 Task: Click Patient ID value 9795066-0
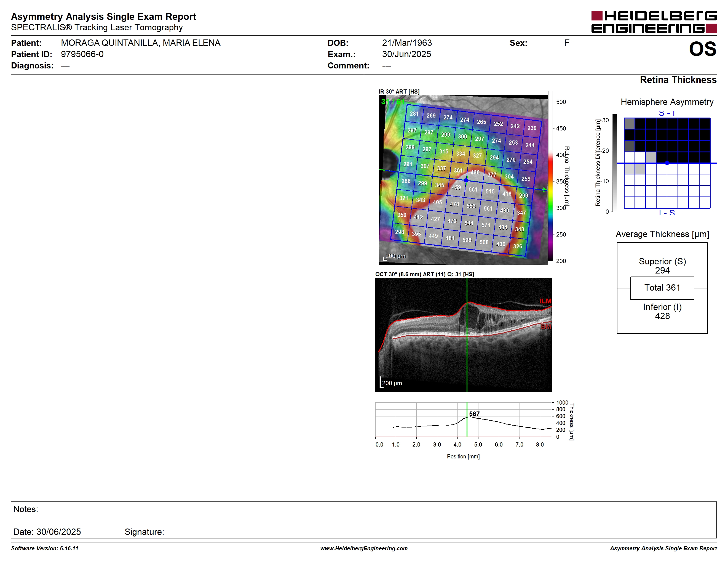click(82, 54)
